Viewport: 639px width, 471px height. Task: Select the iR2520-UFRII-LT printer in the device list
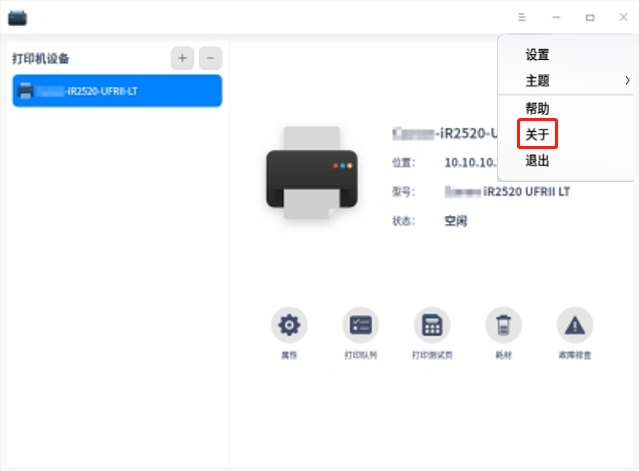(117, 90)
